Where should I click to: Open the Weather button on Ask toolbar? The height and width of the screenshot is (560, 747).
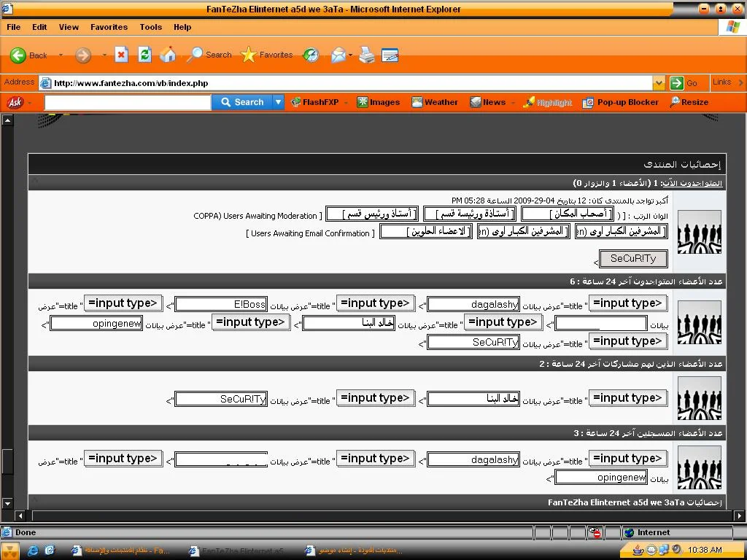click(435, 103)
